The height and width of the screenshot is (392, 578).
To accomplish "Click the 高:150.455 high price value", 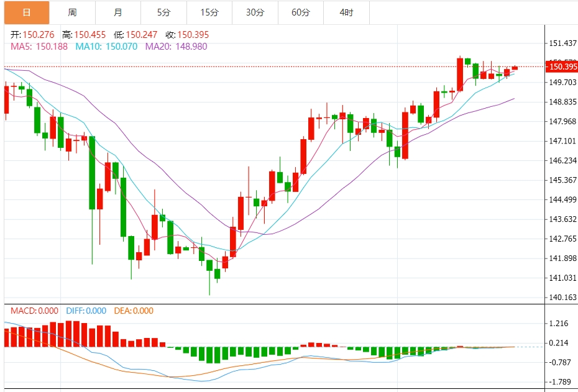I will (x=84, y=35).
